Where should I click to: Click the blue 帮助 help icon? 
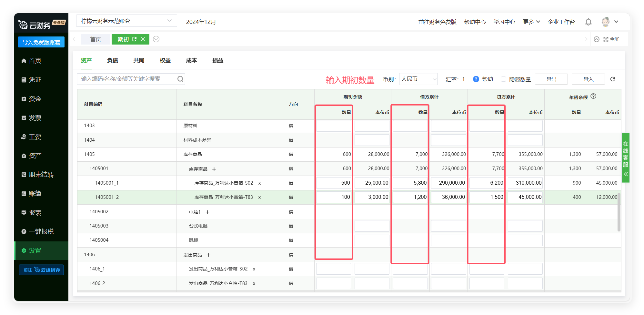click(476, 79)
